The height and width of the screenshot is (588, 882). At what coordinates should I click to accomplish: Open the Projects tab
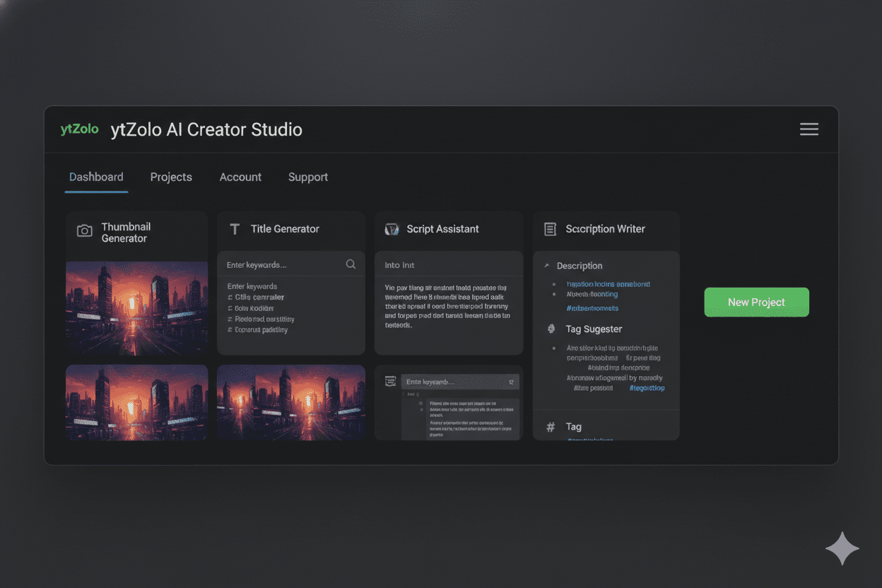pyautogui.click(x=171, y=177)
